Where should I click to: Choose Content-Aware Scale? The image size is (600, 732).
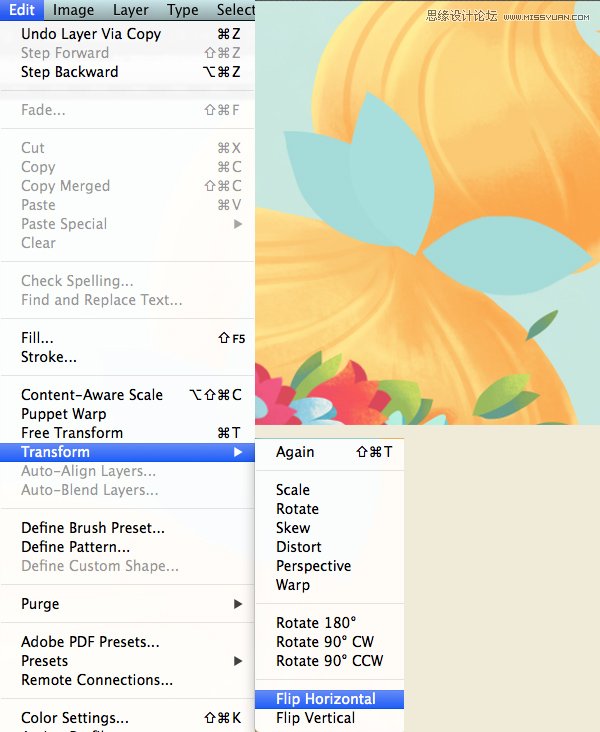click(127, 395)
